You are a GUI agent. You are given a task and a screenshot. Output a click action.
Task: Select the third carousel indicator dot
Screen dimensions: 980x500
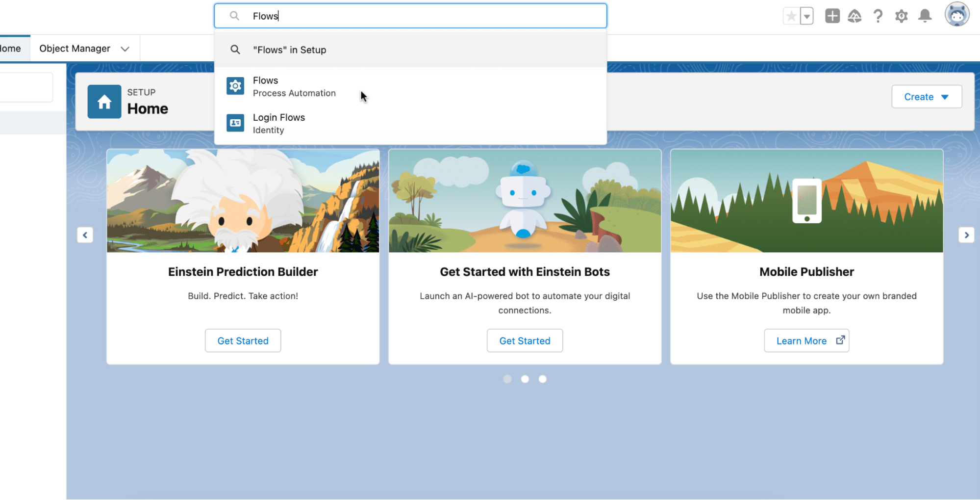(x=543, y=379)
